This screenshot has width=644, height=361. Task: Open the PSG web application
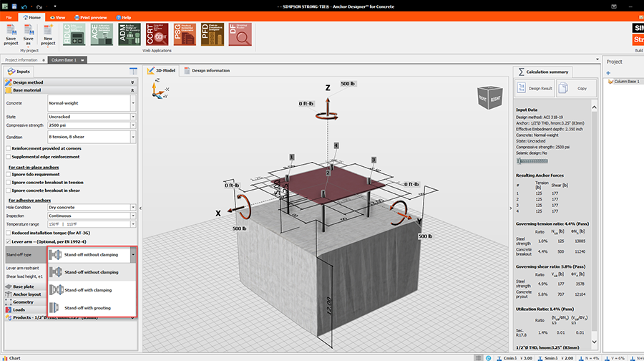[185, 34]
